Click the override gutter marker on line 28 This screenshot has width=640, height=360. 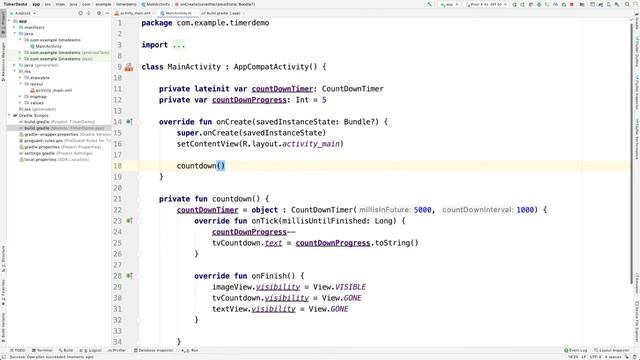129,276
